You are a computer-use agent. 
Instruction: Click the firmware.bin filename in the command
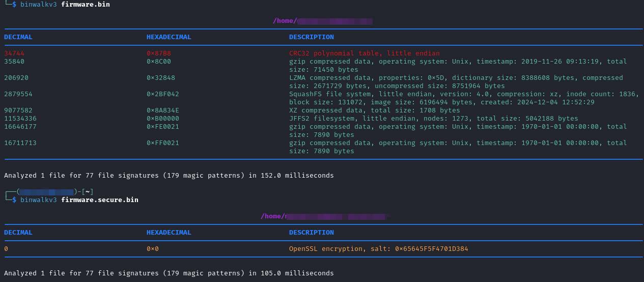point(85,4)
